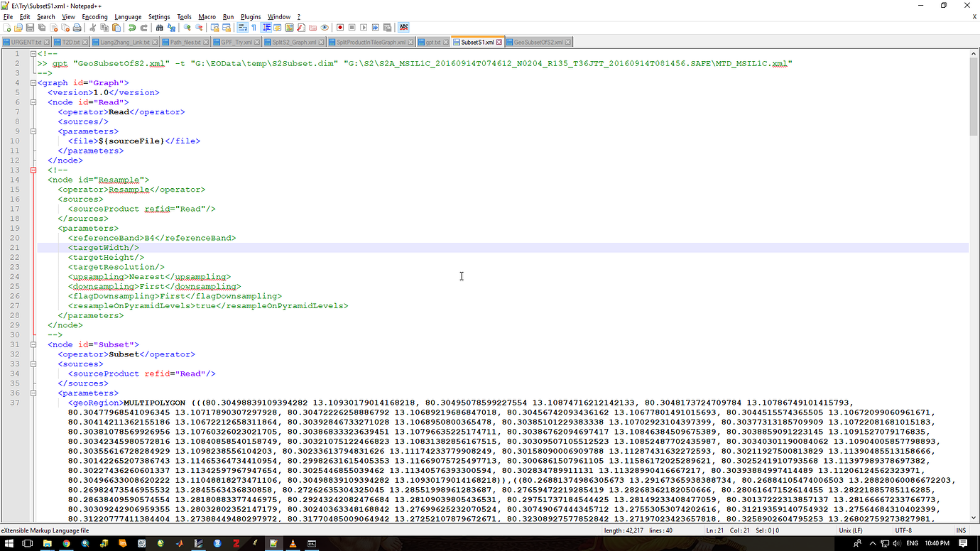
Task: Click the Open file folder icon
Action: pyautogui.click(x=18, y=28)
